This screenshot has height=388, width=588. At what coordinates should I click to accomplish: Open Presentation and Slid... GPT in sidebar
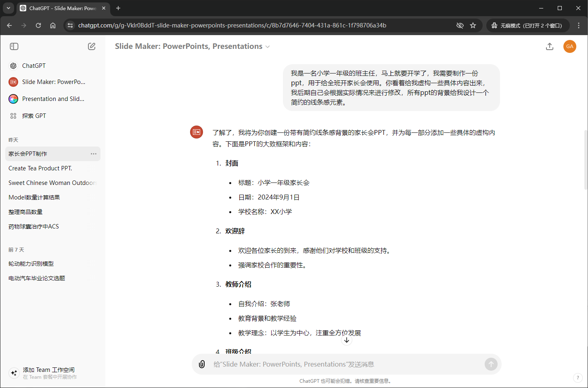coord(53,99)
